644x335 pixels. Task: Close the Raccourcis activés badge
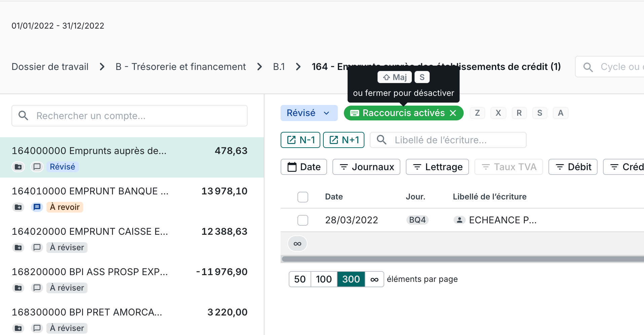click(x=453, y=113)
